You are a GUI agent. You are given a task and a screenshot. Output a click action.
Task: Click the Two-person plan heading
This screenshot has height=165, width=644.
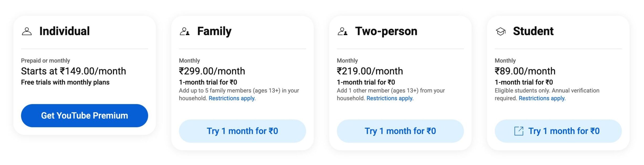(x=386, y=31)
